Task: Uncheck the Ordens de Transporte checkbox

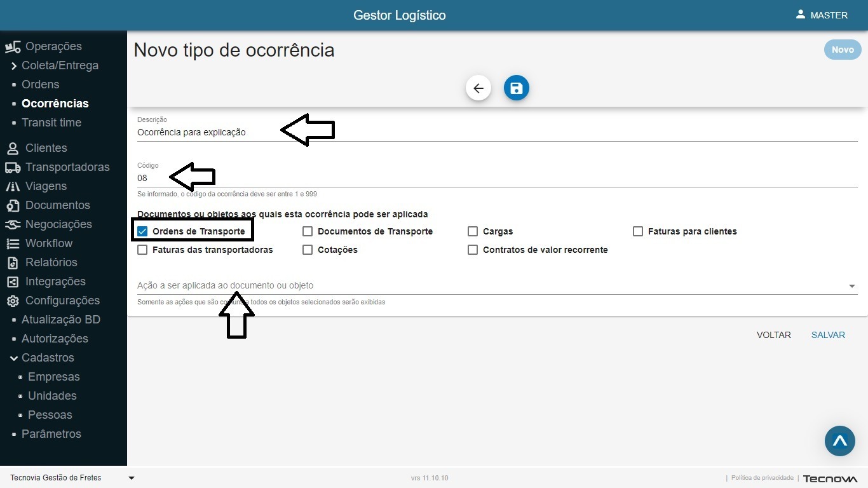Action: tap(142, 231)
